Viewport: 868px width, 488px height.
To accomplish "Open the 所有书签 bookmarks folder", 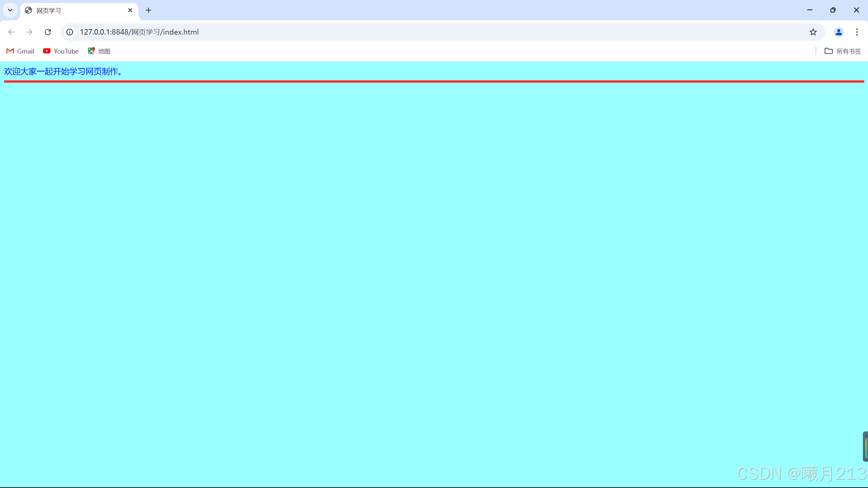I will 843,51.
